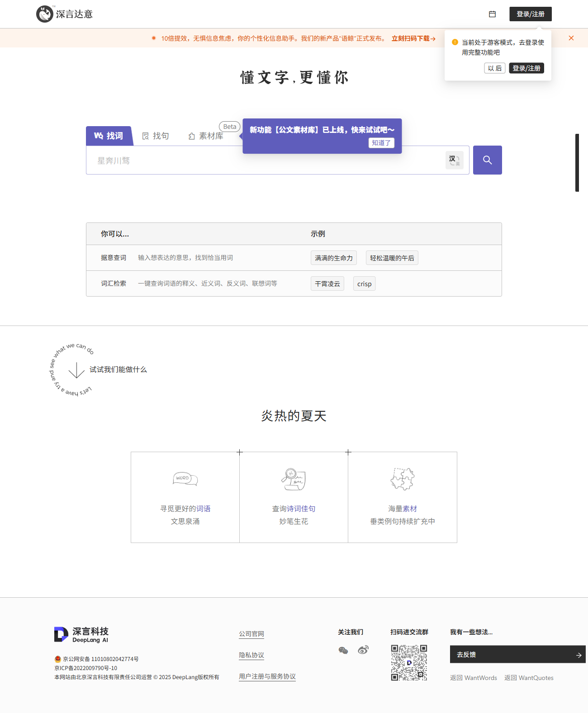Viewport: 588px width, 713px height.
Task: Click the Weibo follow icon
Action: pos(363,650)
